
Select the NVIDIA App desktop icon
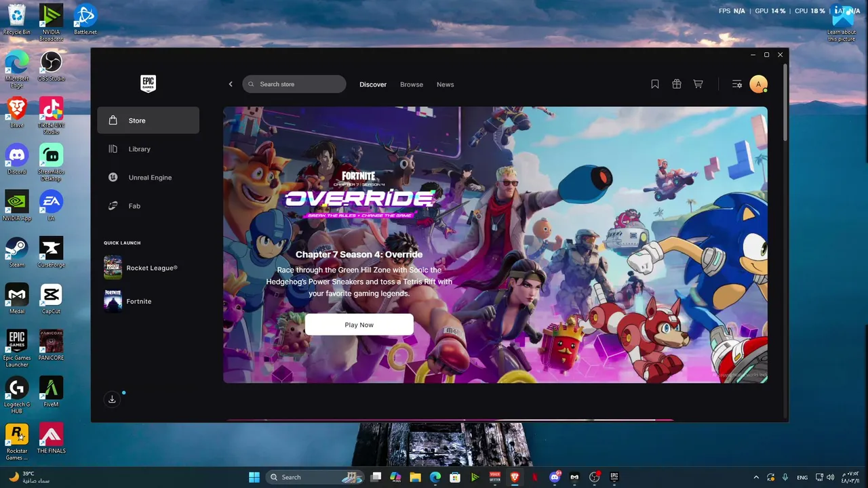(x=16, y=206)
